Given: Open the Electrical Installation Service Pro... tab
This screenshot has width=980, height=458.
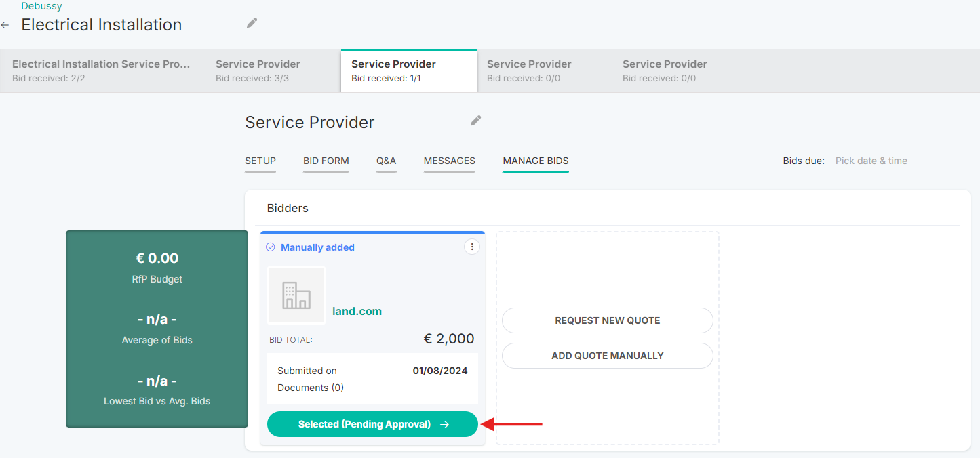Looking at the screenshot, I should point(102,70).
